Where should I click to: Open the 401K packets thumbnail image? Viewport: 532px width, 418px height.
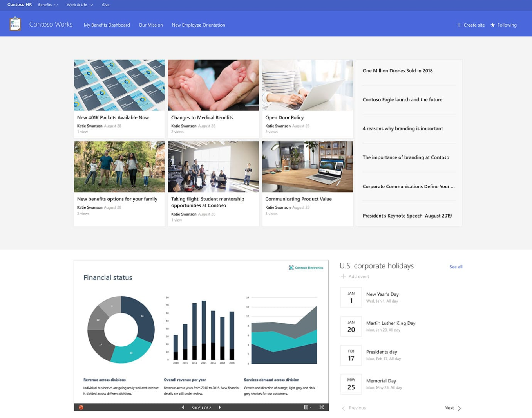point(119,85)
